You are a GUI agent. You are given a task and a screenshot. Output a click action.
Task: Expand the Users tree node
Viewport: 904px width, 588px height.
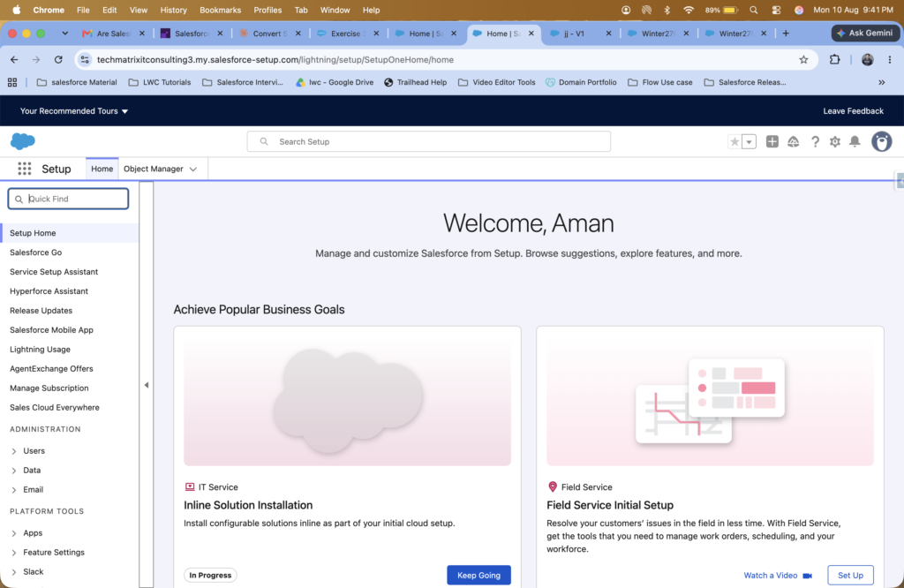[14, 451]
